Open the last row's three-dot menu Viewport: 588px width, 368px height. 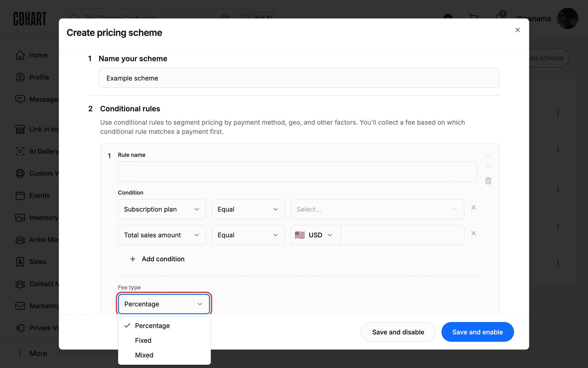(558, 264)
